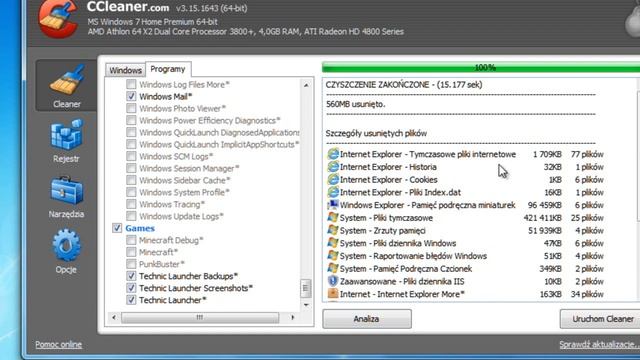The height and width of the screenshot is (360, 640).
Task: Open the Narzędzia tools section
Action: coord(66,197)
